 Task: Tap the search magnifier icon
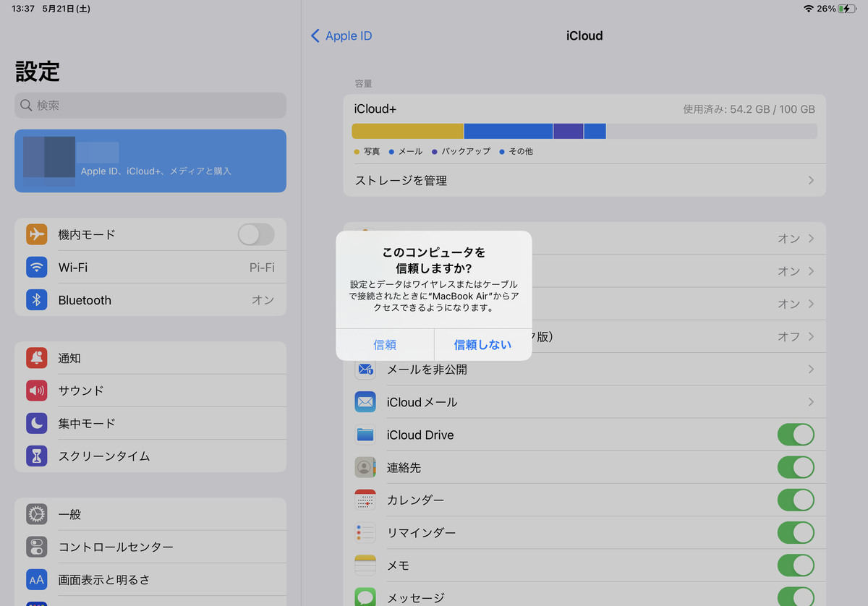tap(26, 106)
